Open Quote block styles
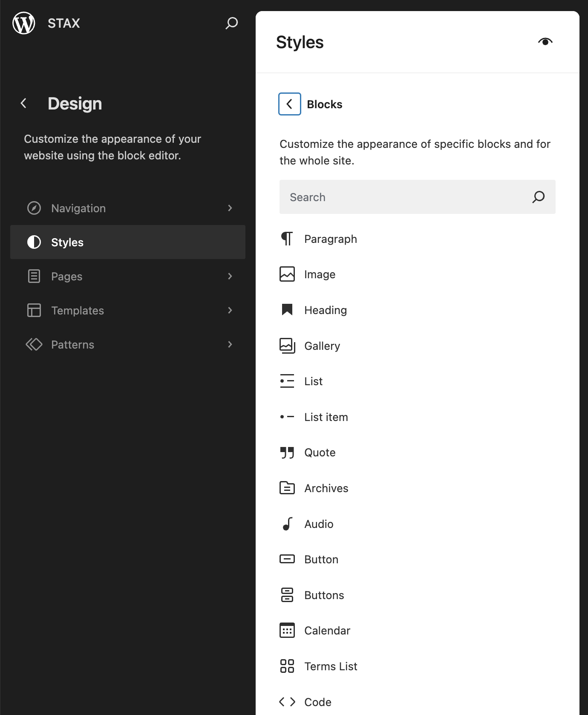Viewport: 588px width, 715px height. coord(418,453)
